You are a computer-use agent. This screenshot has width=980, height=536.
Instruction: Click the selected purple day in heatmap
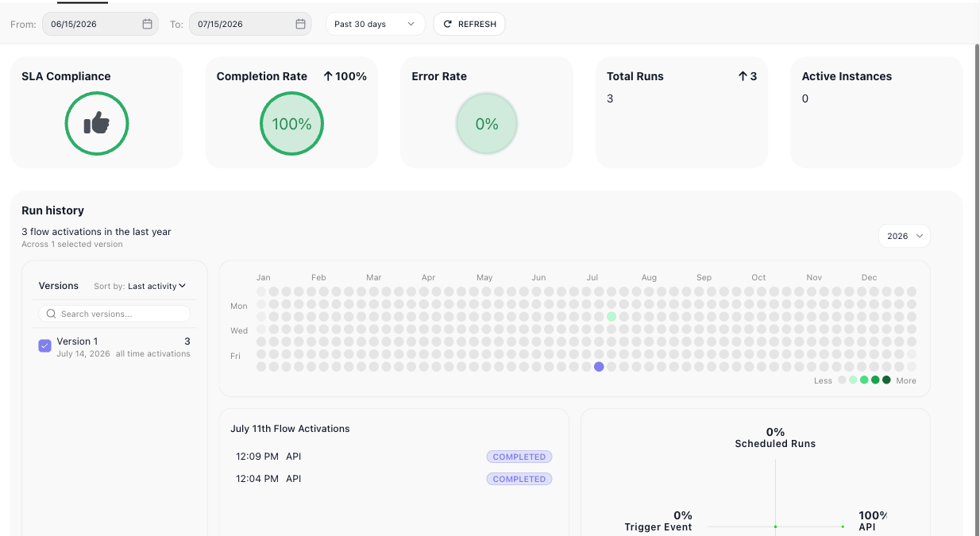coord(599,366)
